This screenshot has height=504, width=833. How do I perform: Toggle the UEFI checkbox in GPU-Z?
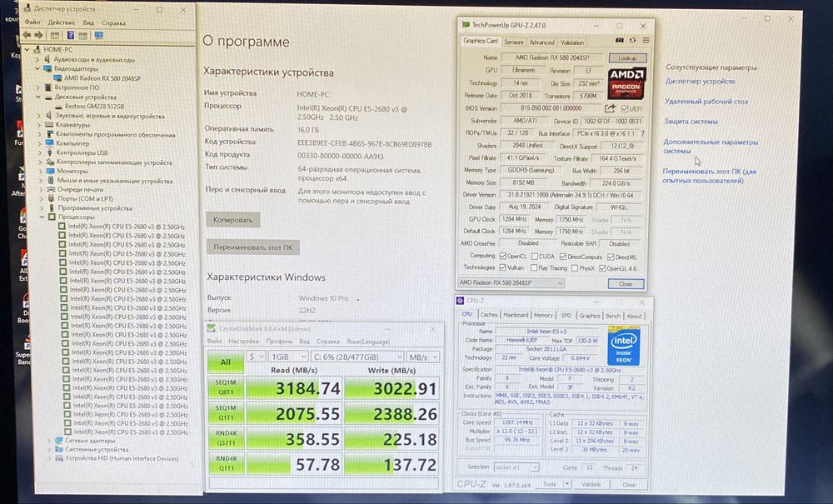[625, 109]
